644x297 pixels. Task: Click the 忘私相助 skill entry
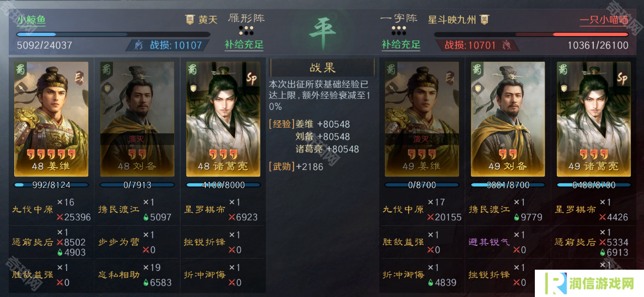[118, 275]
